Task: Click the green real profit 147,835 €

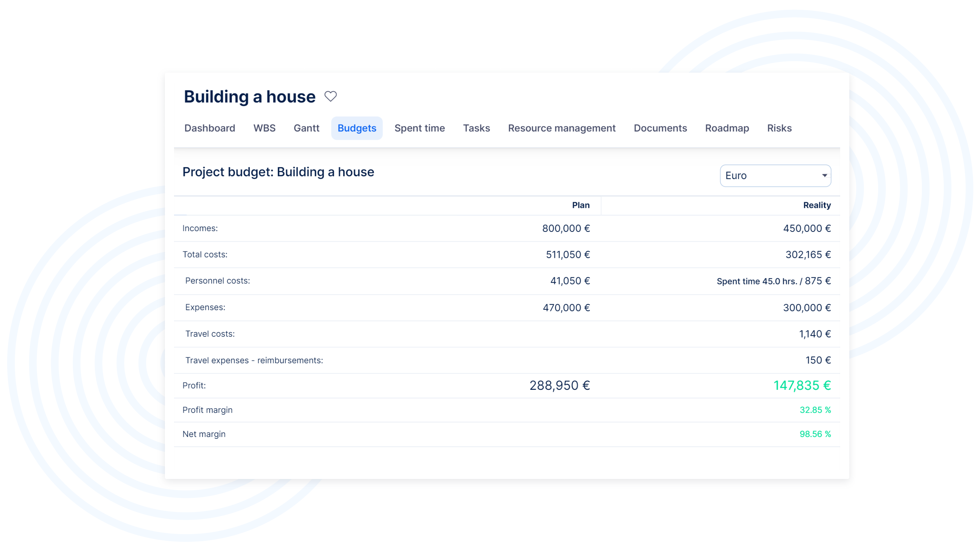Action: tap(802, 385)
